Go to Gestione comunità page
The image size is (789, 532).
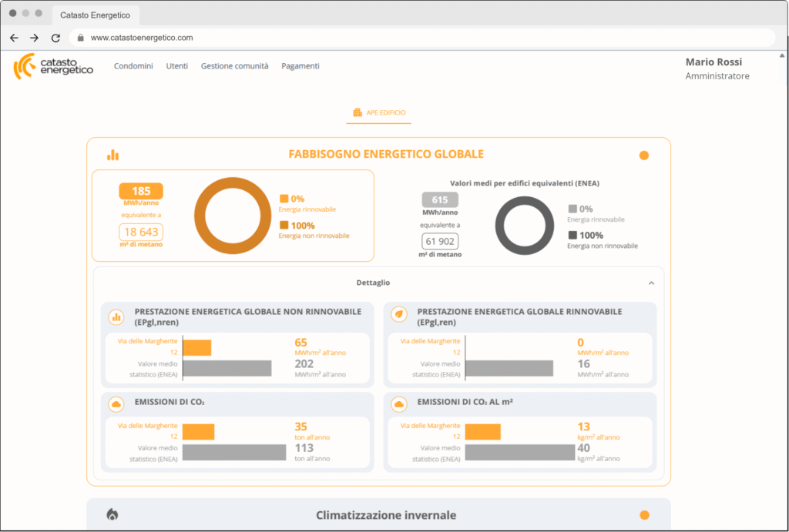pyautogui.click(x=234, y=66)
